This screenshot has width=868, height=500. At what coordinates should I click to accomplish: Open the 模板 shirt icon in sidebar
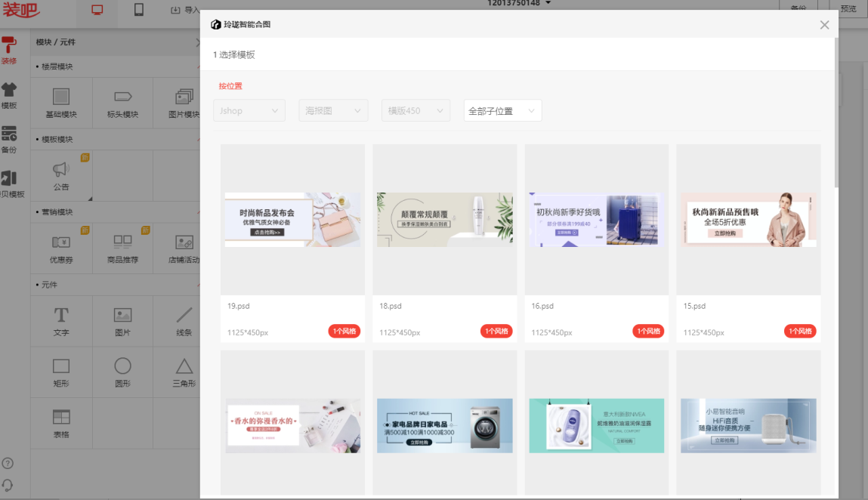[9, 95]
